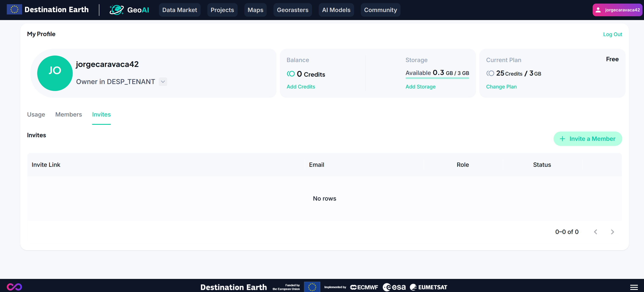Click the ESA logo in the footer

[x=395, y=287]
